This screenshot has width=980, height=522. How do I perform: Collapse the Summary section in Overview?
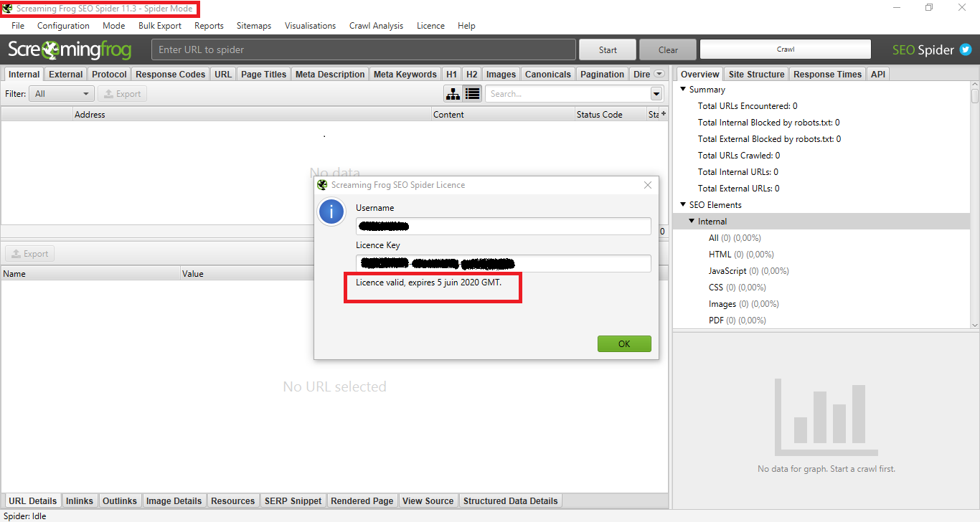tap(683, 89)
